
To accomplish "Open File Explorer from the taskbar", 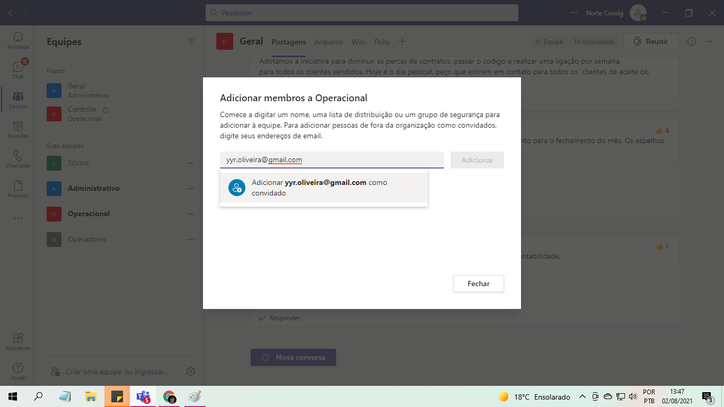I will coord(91,396).
